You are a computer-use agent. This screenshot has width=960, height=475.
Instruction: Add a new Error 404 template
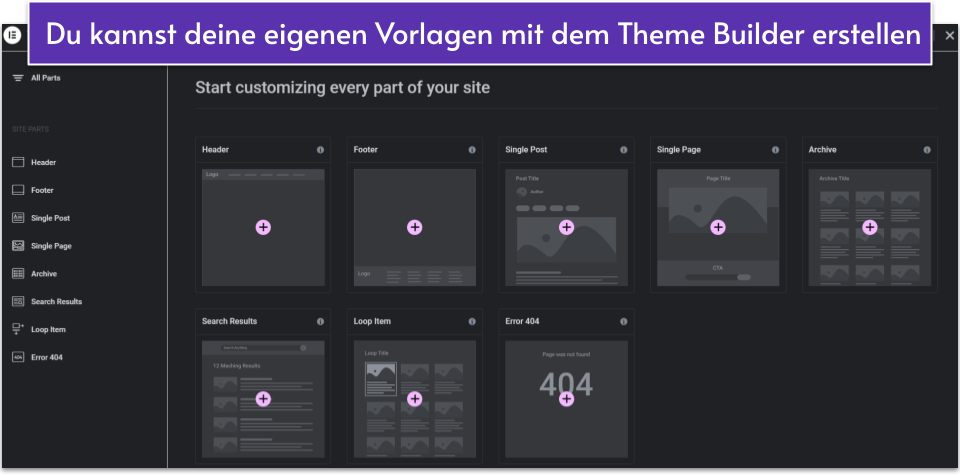point(566,399)
